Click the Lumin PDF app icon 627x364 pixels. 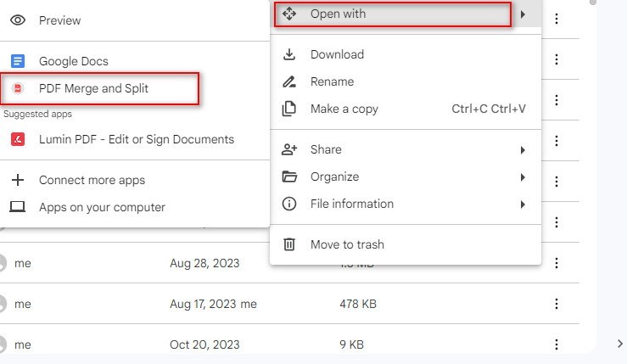tap(18, 139)
